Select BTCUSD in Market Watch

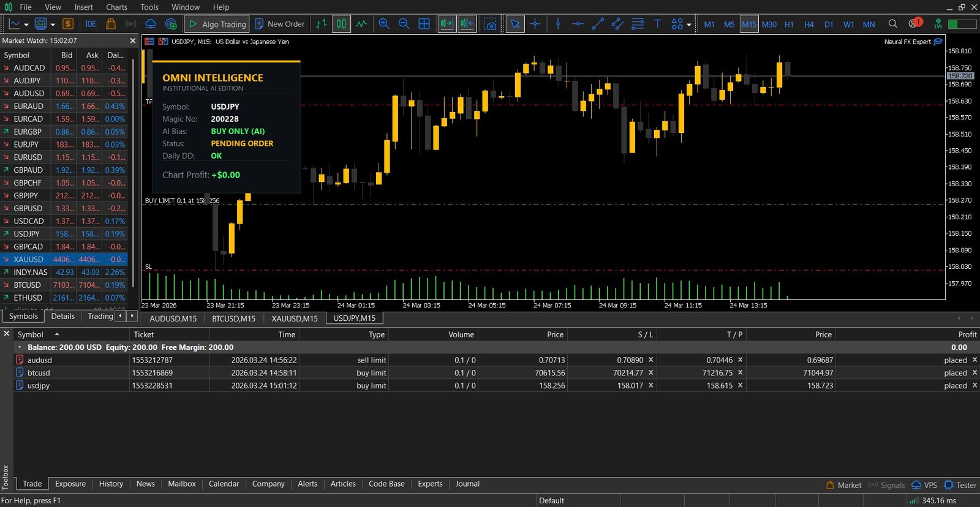(x=64, y=285)
